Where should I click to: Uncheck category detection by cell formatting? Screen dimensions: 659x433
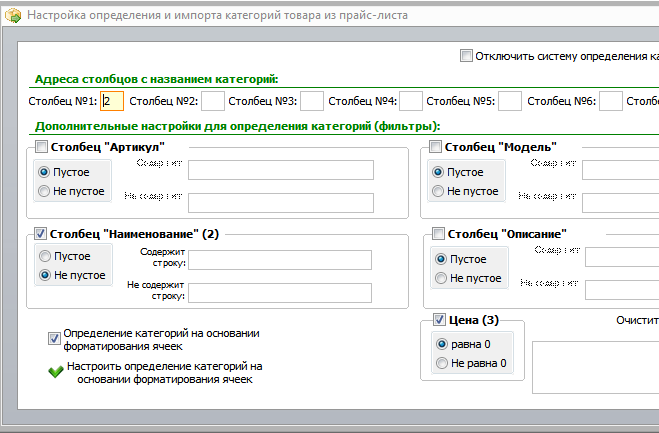[54, 338]
